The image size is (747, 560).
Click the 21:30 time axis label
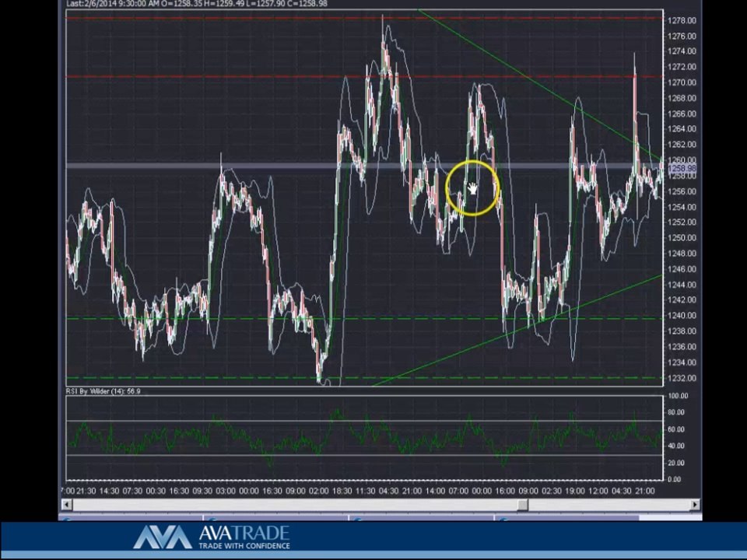coord(86,491)
